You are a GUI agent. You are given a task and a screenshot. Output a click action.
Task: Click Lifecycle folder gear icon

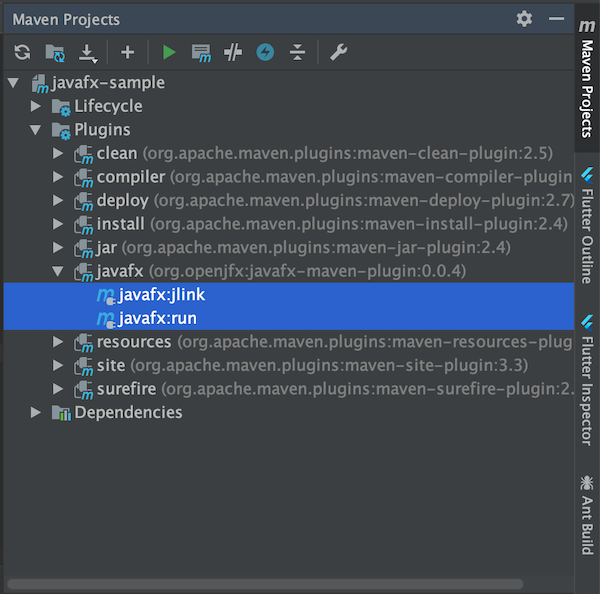61,108
